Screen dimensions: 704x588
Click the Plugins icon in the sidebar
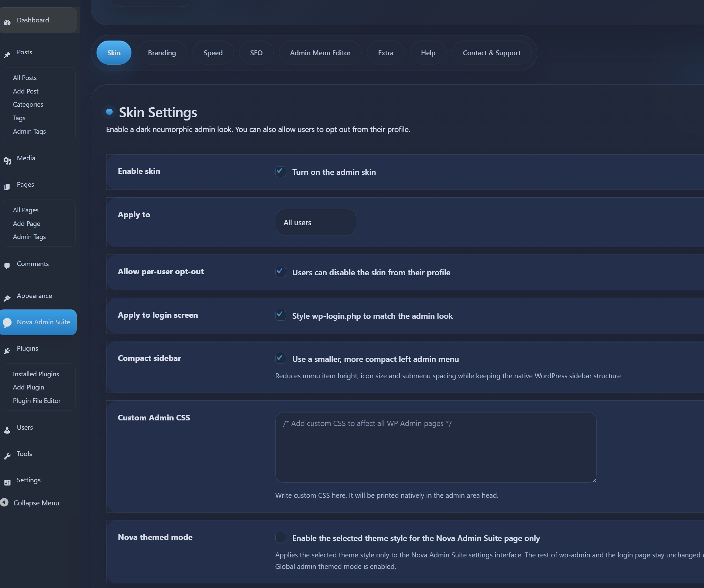(x=7, y=351)
